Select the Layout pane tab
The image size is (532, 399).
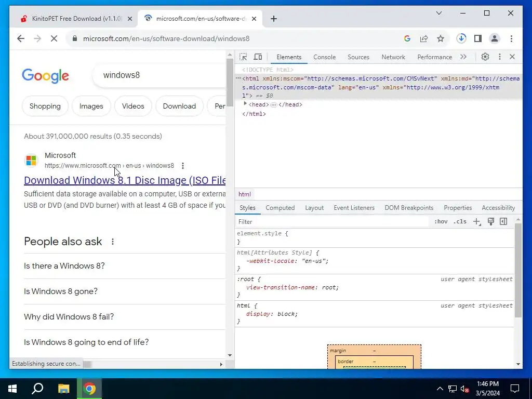tap(314, 208)
